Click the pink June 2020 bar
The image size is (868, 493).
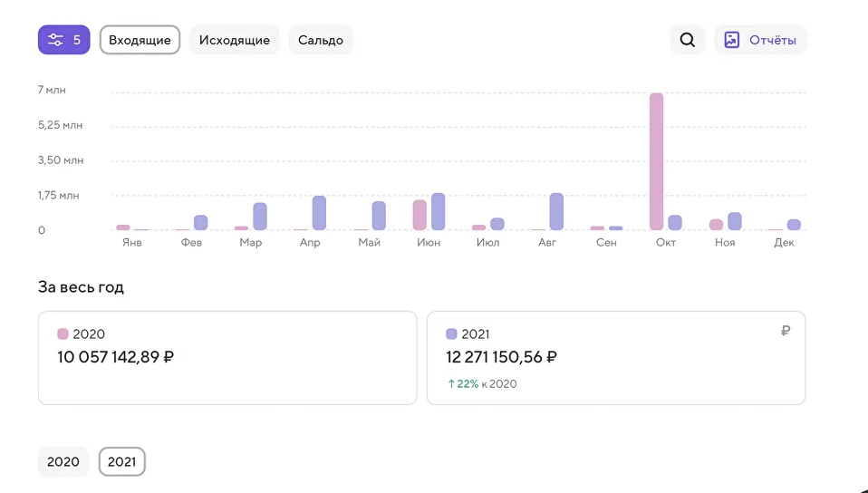[x=420, y=215]
